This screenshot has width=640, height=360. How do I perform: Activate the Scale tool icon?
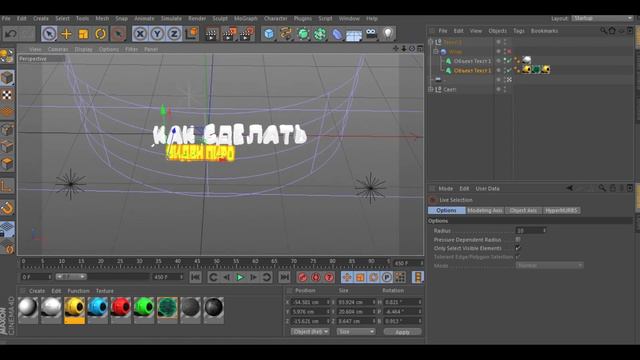tap(83, 34)
